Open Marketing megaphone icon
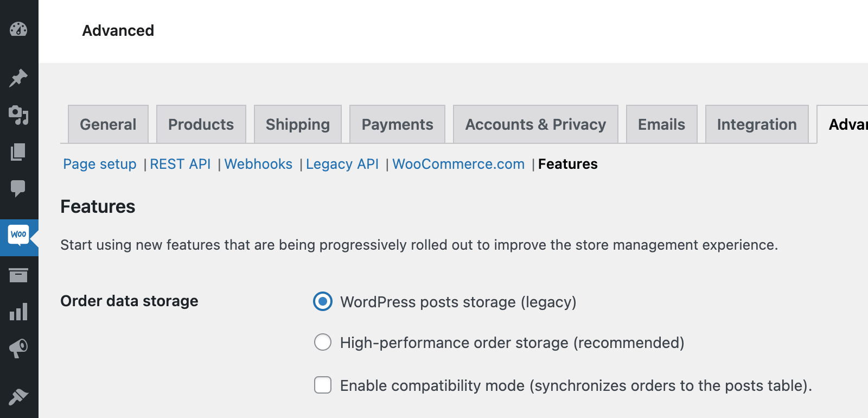 click(x=18, y=348)
